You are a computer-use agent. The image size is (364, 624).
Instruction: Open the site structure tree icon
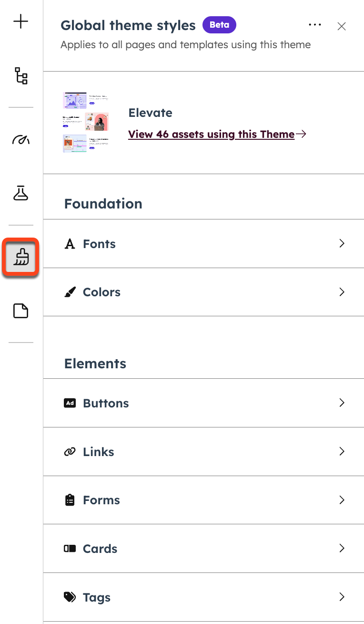tap(21, 76)
